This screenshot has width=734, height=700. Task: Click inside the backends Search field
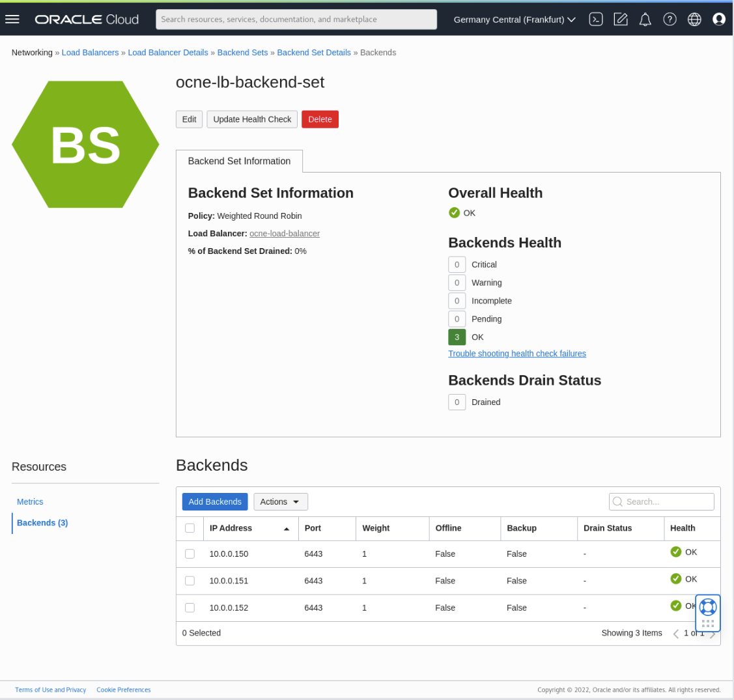tap(661, 501)
